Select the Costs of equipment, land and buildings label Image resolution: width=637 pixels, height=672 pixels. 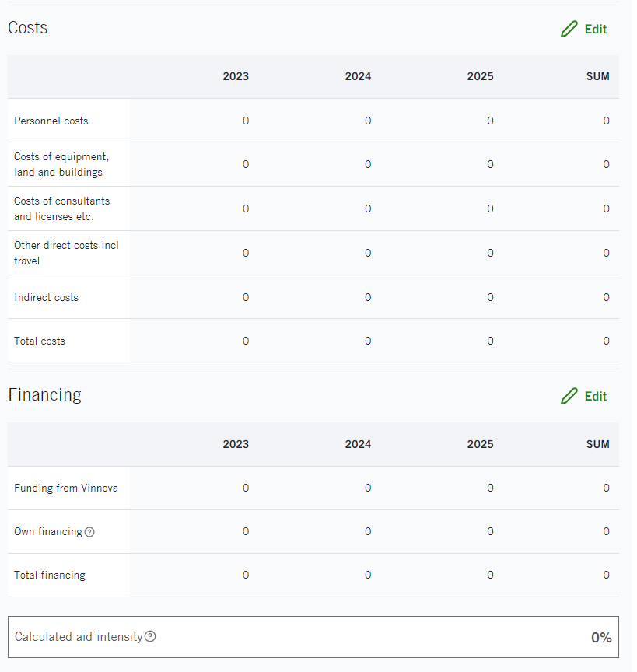61,164
